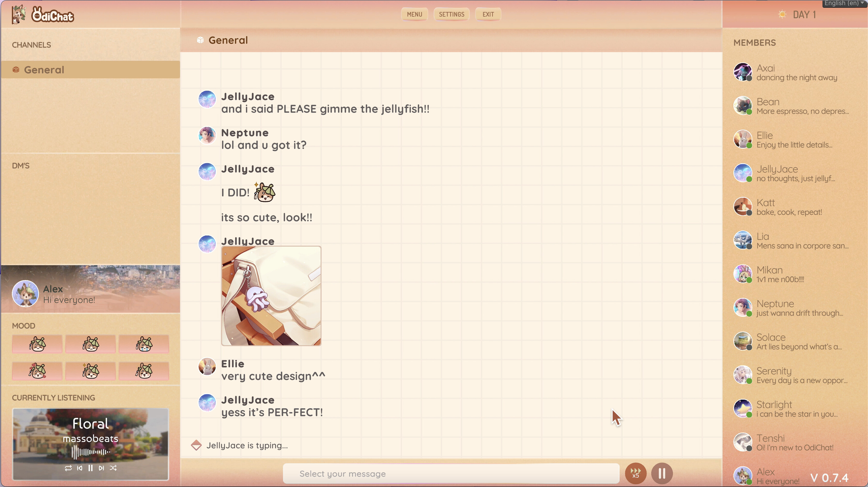Select the winking sparkle mood emote
The image size is (868, 487).
90,371
